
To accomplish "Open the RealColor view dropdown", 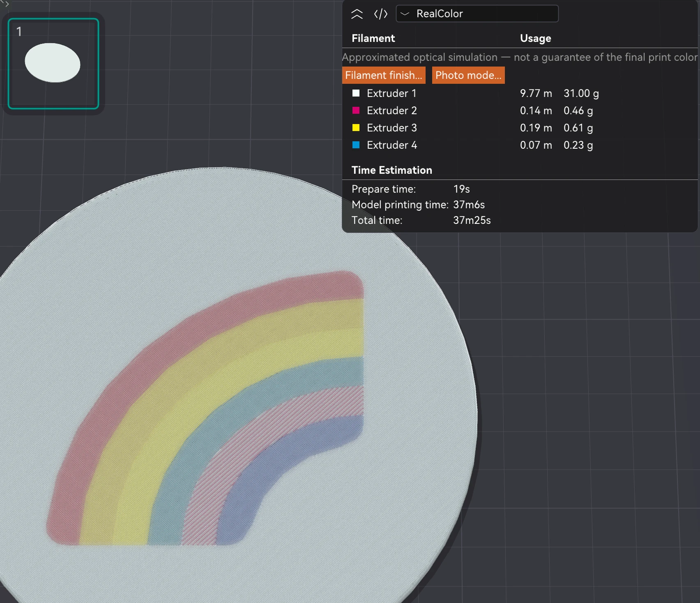I will click(x=477, y=14).
